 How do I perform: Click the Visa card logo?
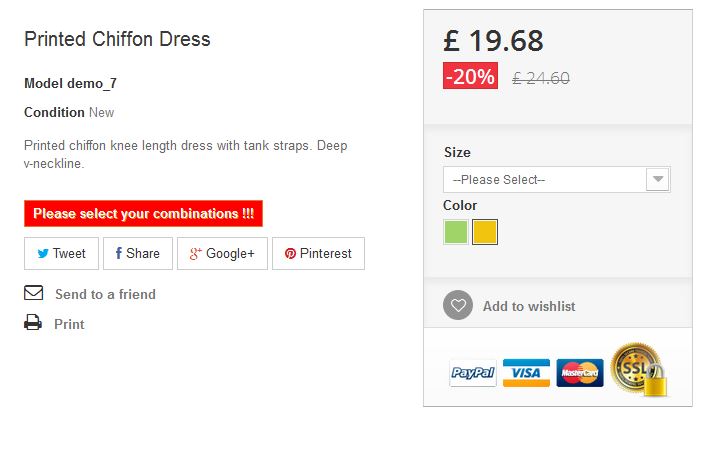tap(526, 373)
